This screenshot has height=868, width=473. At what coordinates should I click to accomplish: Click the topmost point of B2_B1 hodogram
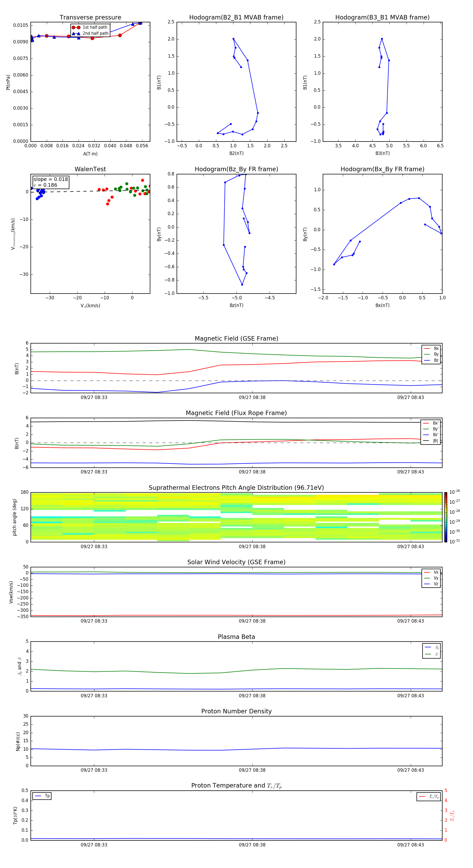(233, 39)
